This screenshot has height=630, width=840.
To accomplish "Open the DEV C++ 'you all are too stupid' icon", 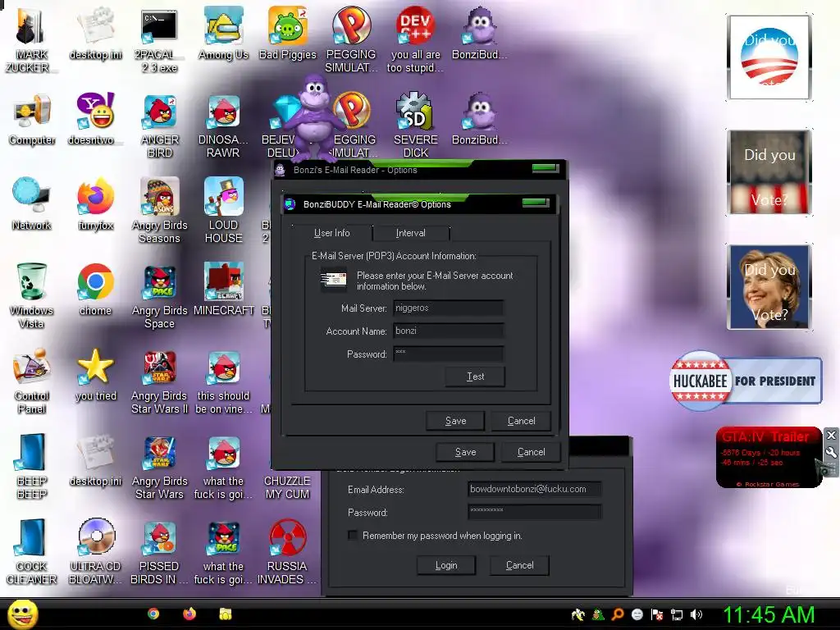I will coord(415,40).
